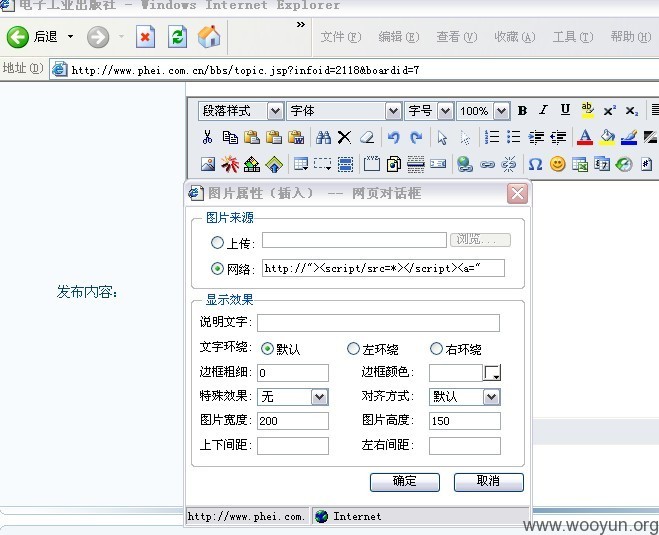The height and width of the screenshot is (535, 659).
Task: Click the 说明文字 description field
Action: tap(378, 323)
